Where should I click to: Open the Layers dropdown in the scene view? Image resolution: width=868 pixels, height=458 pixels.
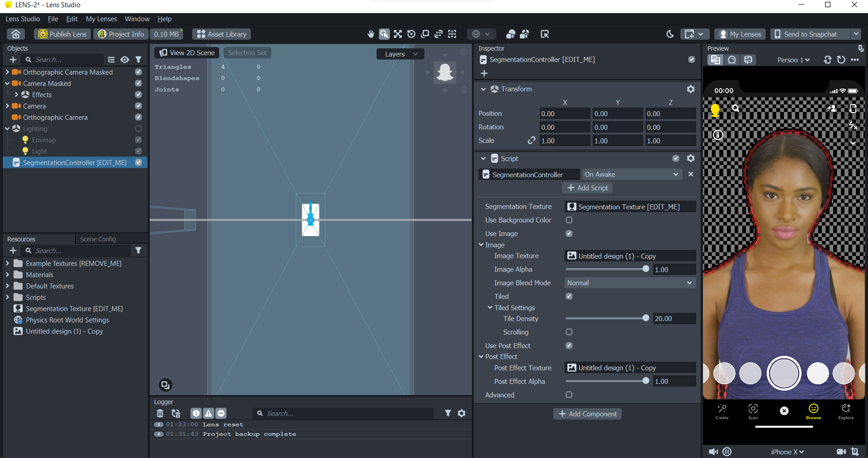400,54
